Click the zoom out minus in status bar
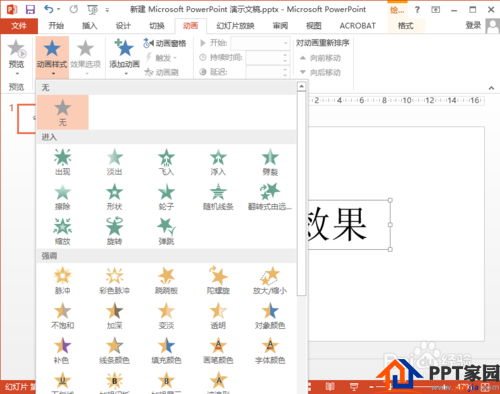The height and width of the screenshot is (394, 500). coord(372,387)
